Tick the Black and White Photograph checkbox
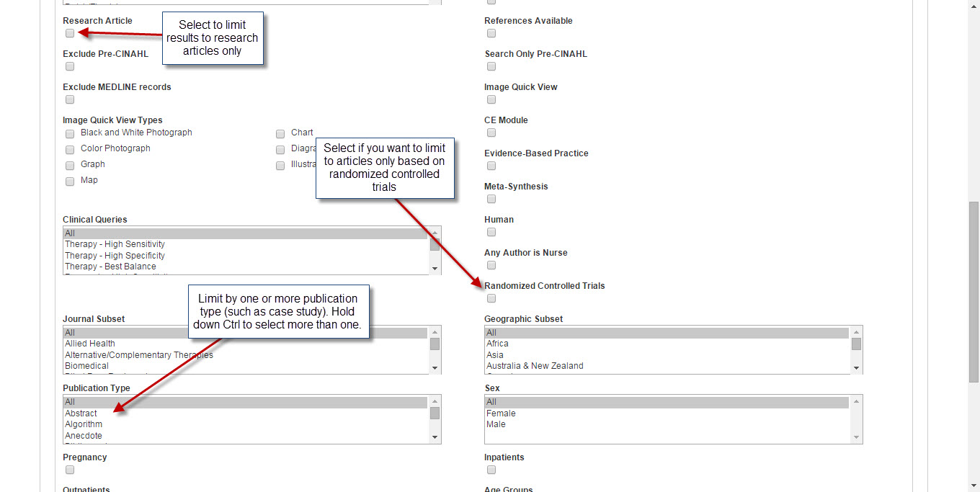The image size is (980, 492). point(70,134)
